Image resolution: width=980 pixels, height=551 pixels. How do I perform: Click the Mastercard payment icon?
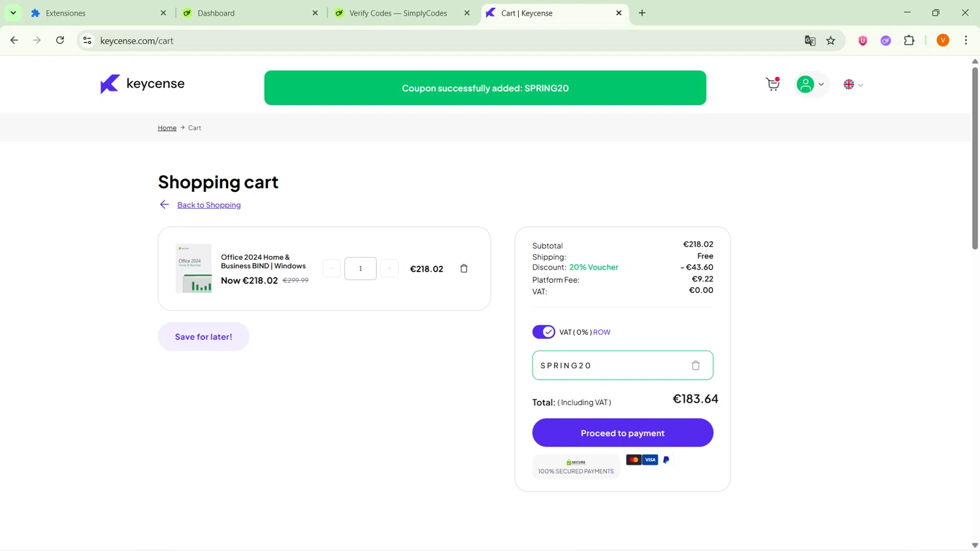coord(634,460)
